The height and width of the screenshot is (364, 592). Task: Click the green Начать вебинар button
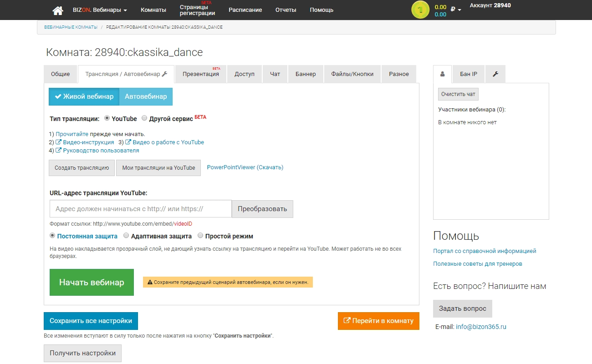(x=92, y=283)
